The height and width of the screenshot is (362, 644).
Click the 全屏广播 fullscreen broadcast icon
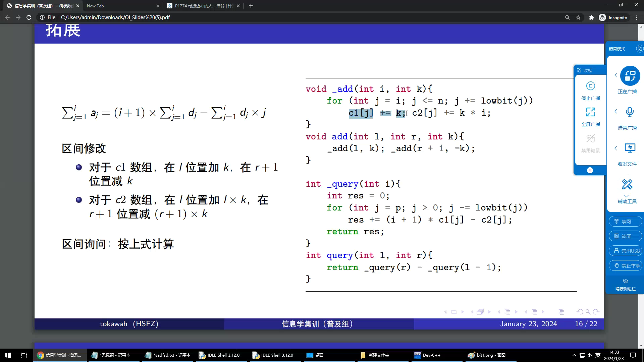pos(590,112)
